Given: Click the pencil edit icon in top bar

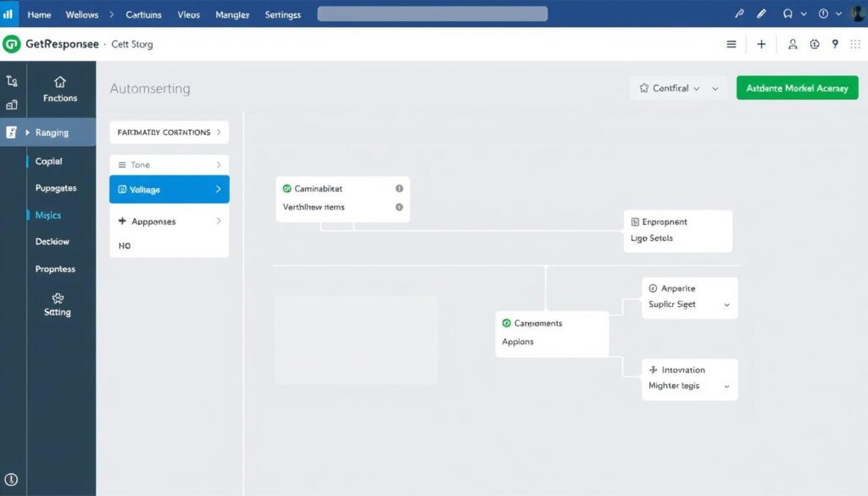Looking at the screenshot, I should tap(761, 14).
